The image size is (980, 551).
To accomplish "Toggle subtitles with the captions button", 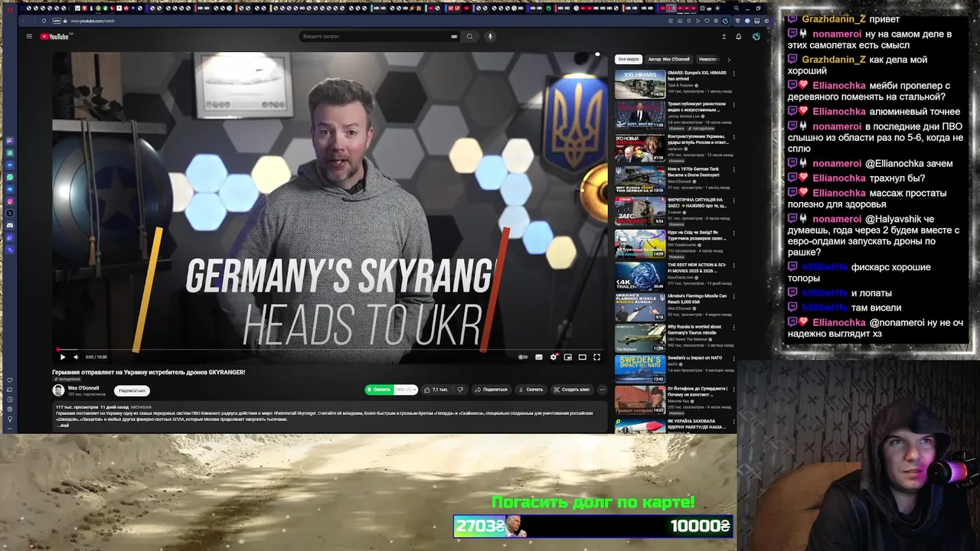I will coord(539,357).
